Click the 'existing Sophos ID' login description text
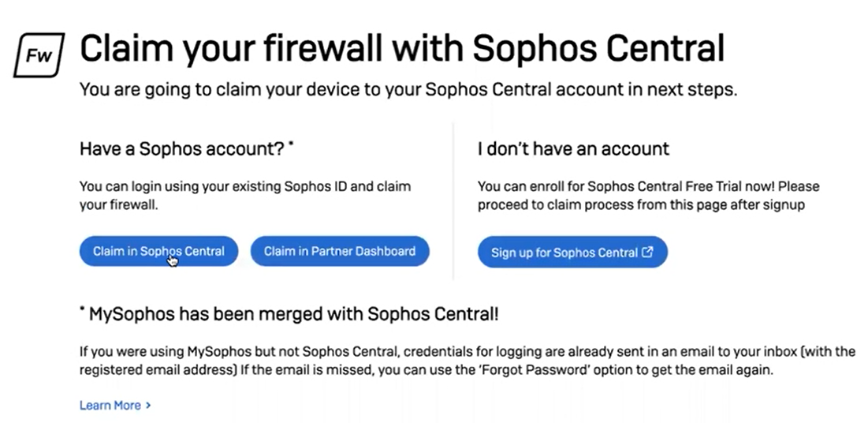Viewport: 868px width, 423px height. (244, 194)
